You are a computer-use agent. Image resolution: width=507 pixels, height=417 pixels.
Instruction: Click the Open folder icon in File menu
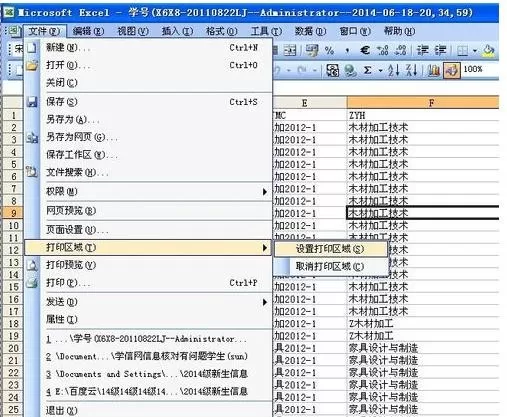32,65
